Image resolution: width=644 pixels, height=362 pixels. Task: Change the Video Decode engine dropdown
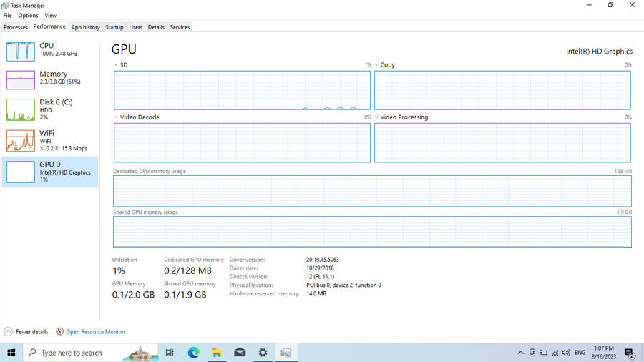tap(117, 117)
